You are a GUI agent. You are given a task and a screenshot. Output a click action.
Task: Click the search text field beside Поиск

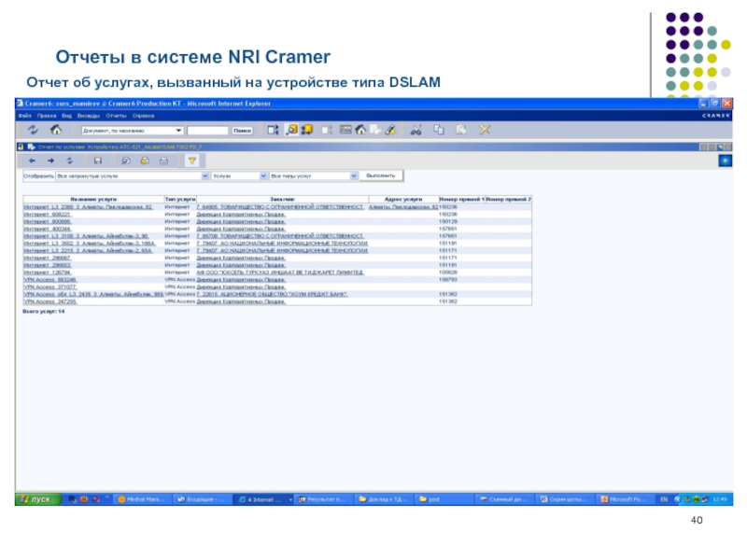[207, 131]
